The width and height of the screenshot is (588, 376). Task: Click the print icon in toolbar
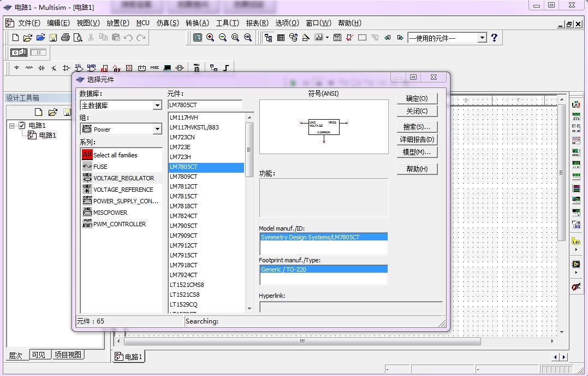point(66,38)
